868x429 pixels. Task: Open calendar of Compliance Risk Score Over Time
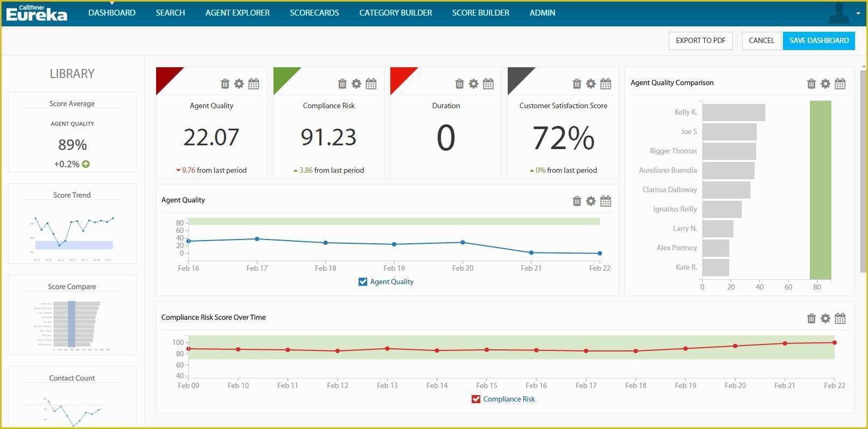pyautogui.click(x=840, y=318)
